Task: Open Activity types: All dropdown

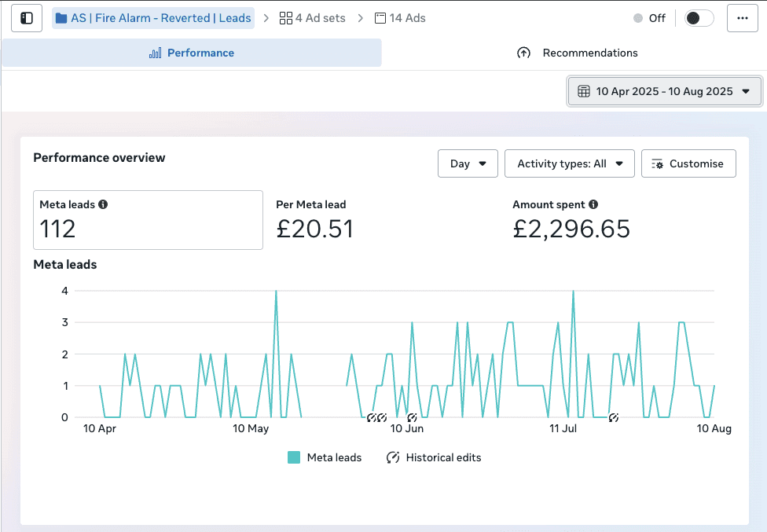Action: [x=570, y=163]
